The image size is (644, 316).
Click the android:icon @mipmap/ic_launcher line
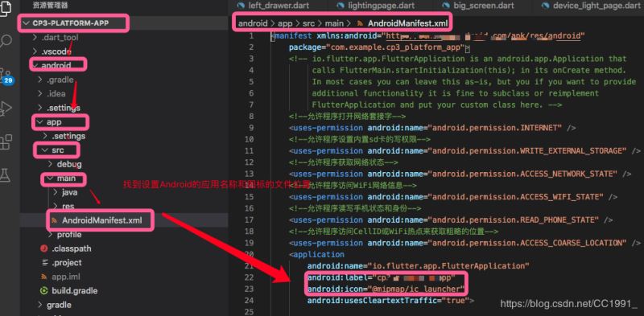(386, 289)
